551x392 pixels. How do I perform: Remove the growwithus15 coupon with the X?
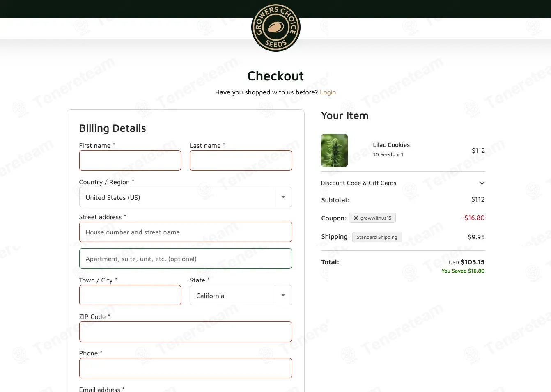pyautogui.click(x=356, y=218)
